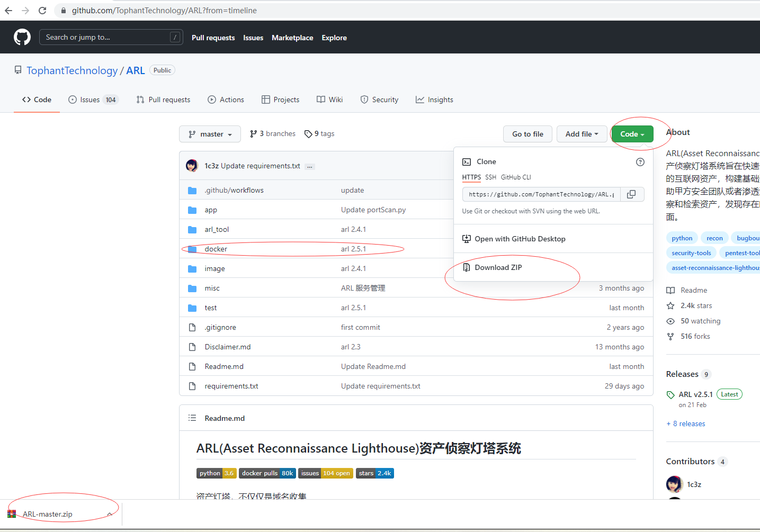Open the Readme table of contents list icon
Viewport: 760px width, 532px height.
coord(192,418)
